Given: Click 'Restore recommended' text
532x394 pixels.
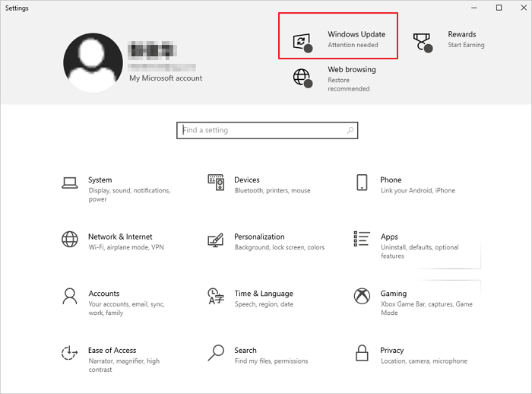Looking at the screenshot, I should click(x=349, y=84).
